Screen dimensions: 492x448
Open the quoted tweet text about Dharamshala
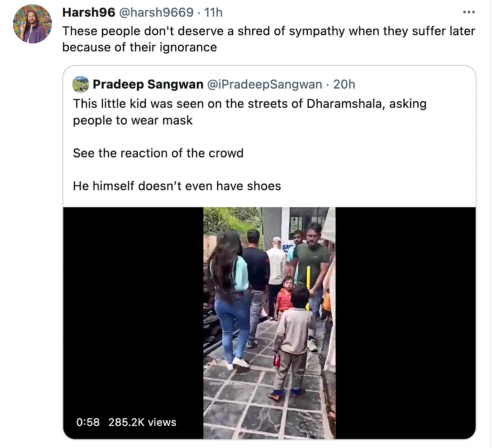coord(250,112)
